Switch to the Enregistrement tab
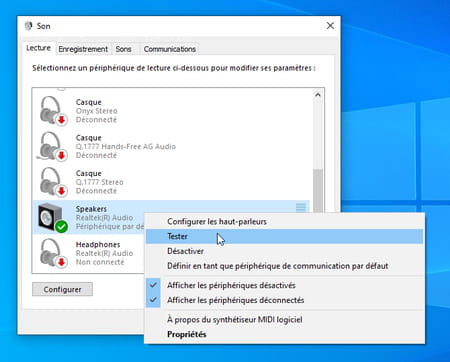This screenshot has width=450, height=362. coord(83,49)
